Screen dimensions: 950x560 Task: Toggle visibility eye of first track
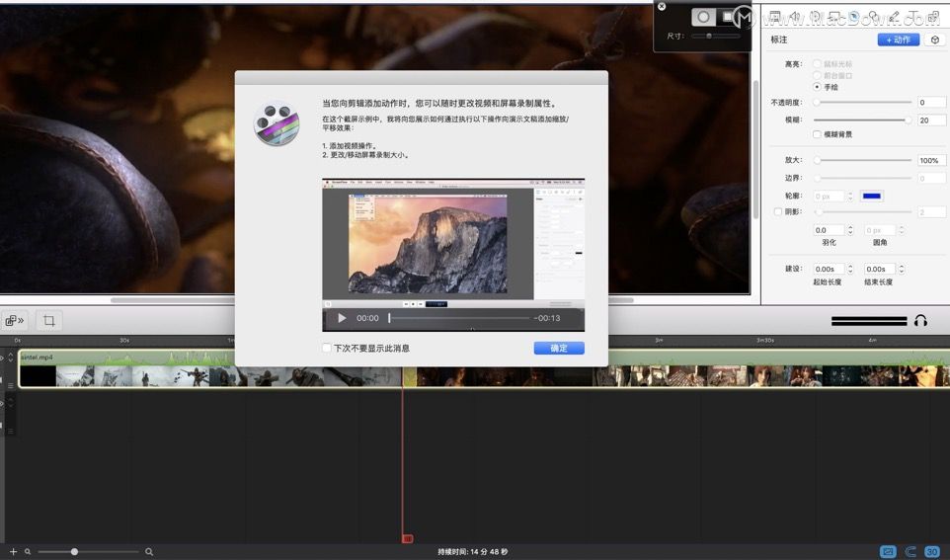point(2,359)
